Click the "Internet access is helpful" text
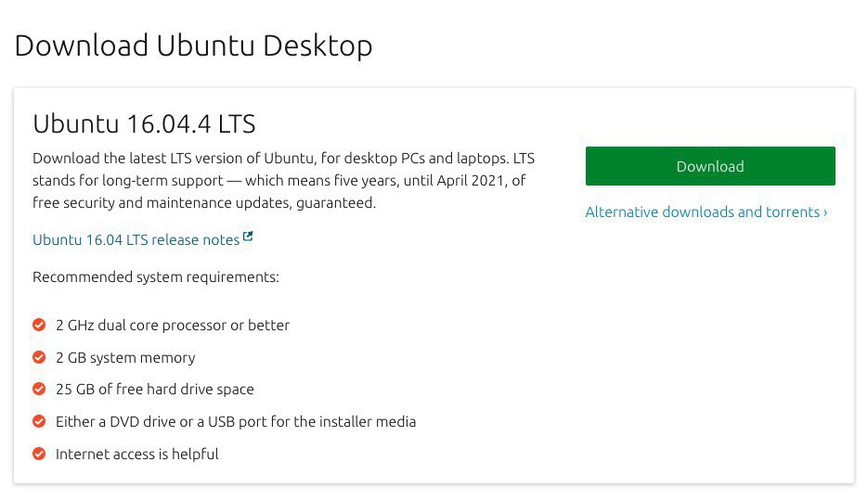 (x=137, y=454)
